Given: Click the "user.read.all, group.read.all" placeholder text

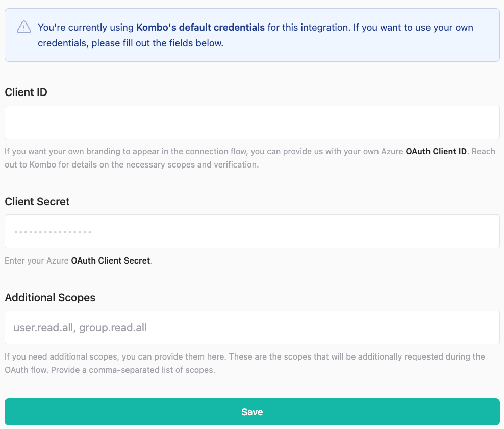Looking at the screenshot, I should [80, 328].
